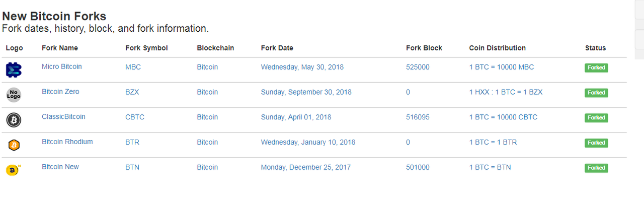Click the fork block 525000 link

pyautogui.click(x=418, y=67)
